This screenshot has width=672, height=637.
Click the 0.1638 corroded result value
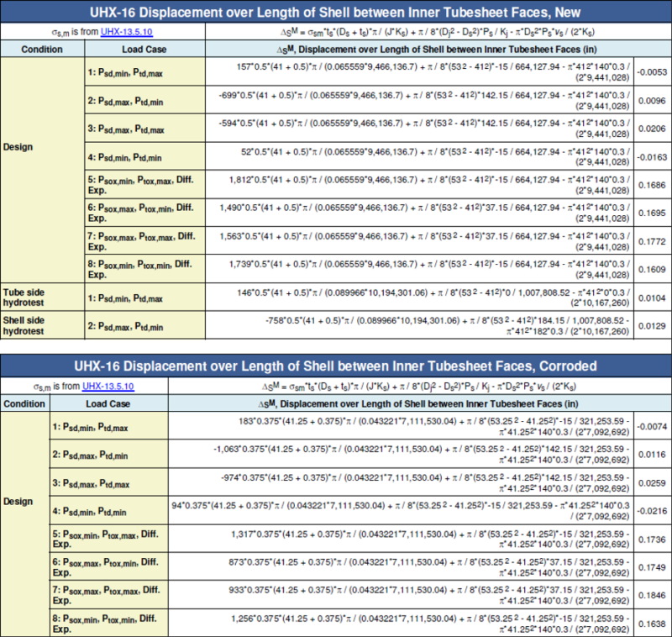click(653, 623)
